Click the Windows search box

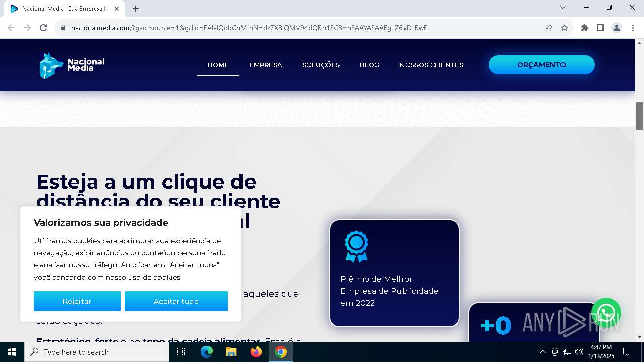coord(97,352)
